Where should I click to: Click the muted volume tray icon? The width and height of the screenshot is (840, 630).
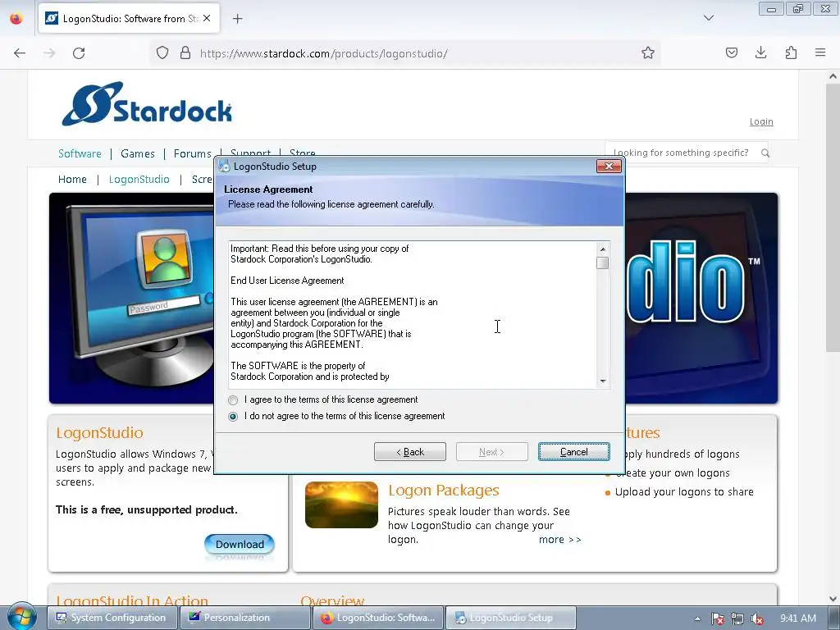(757, 619)
